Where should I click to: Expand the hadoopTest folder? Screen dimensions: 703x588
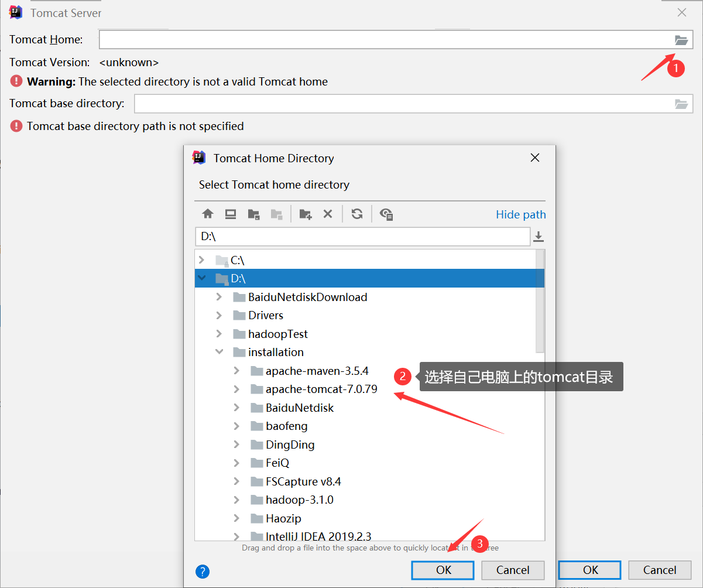tap(219, 334)
